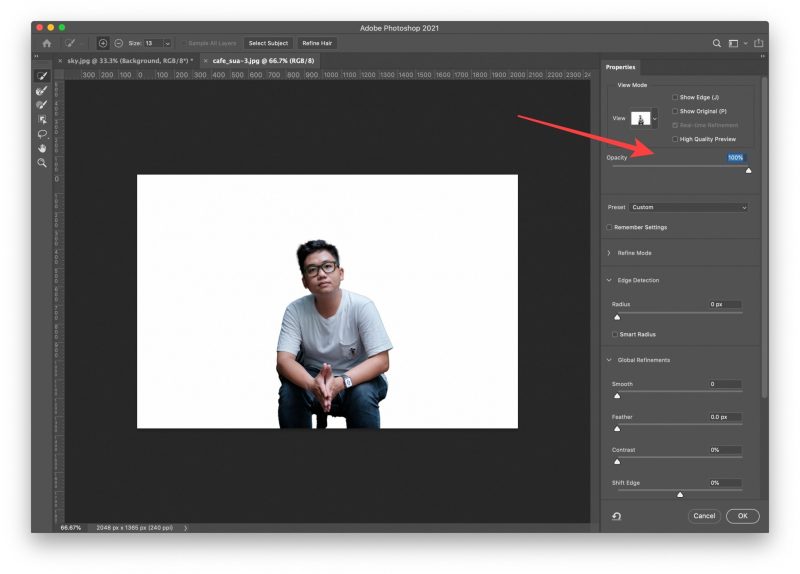This screenshot has width=800, height=574.
Task: Collapse the left toolbar double-arrow icon
Action: click(37, 56)
